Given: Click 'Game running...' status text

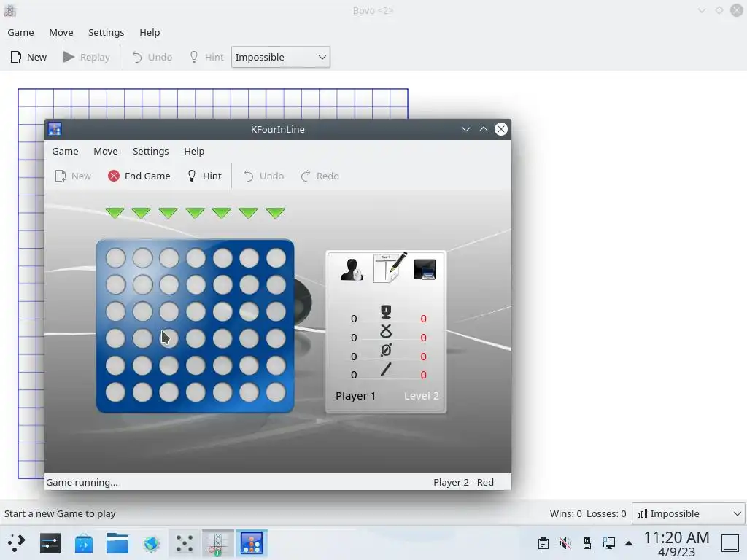Looking at the screenshot, I should 82,482.
